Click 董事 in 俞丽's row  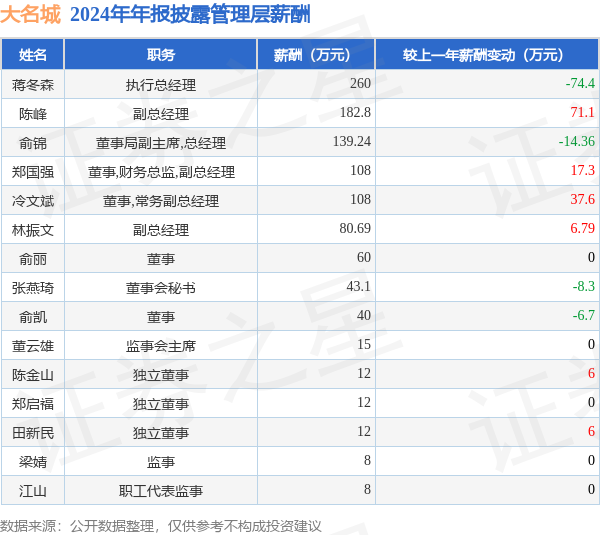[161, 259]
